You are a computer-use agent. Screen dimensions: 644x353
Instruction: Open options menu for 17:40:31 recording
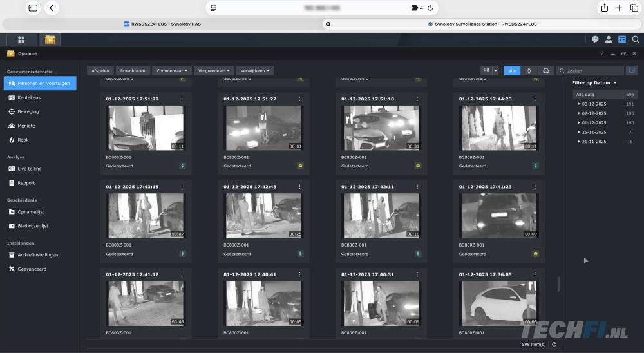pos(417,274)
